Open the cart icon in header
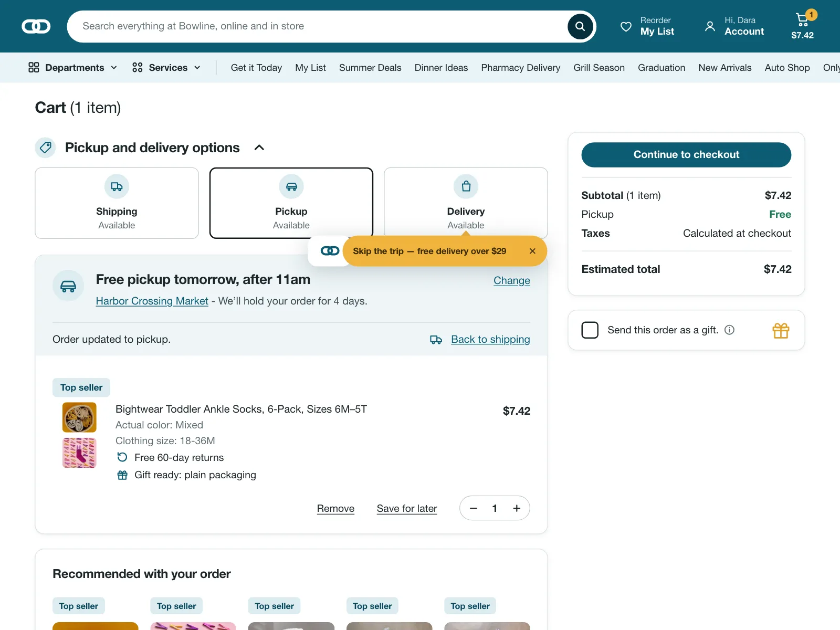The width and height of the screenshot is (840, 630). coord(803,20)
